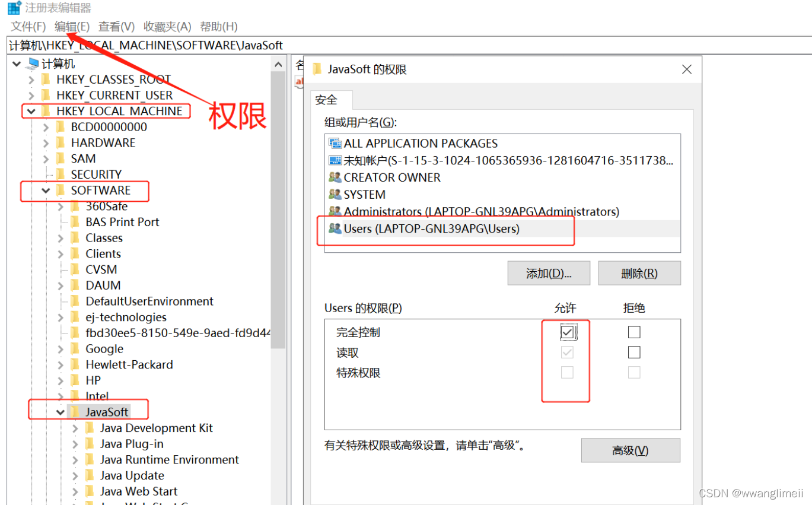Screen dimensions: 812x505
Task: Toggle Deny checkbox for 读取
Action: click(x=634, y=352)
